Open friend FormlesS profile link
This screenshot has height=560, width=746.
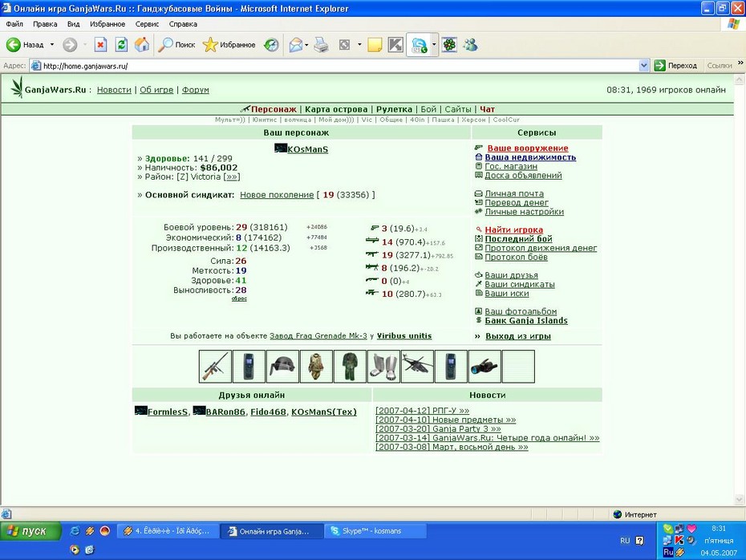coord(168,412)
